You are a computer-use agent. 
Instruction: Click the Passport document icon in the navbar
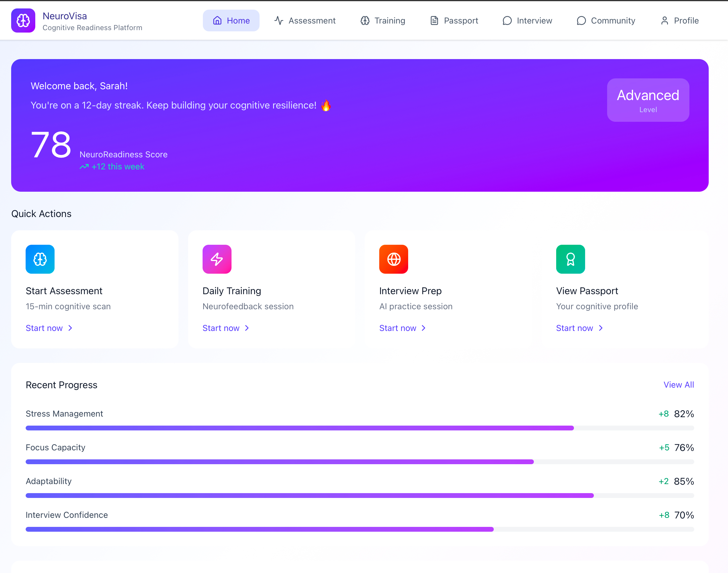pos(434,20)
